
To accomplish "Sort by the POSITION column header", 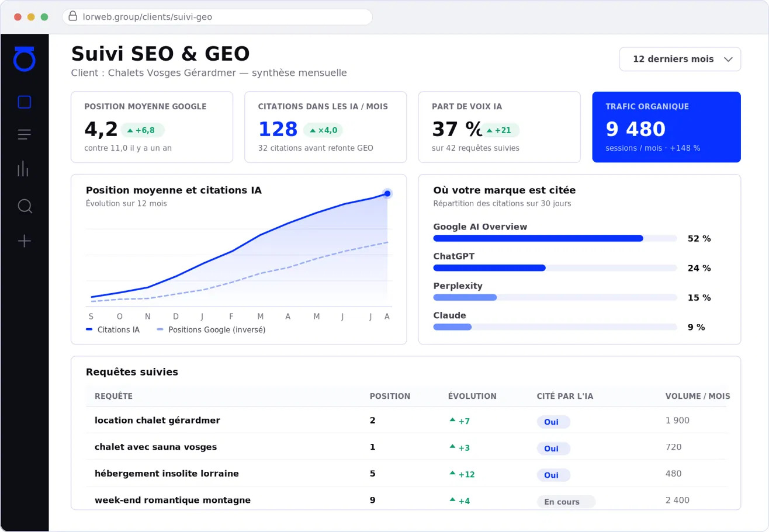I will coord(390,397).
